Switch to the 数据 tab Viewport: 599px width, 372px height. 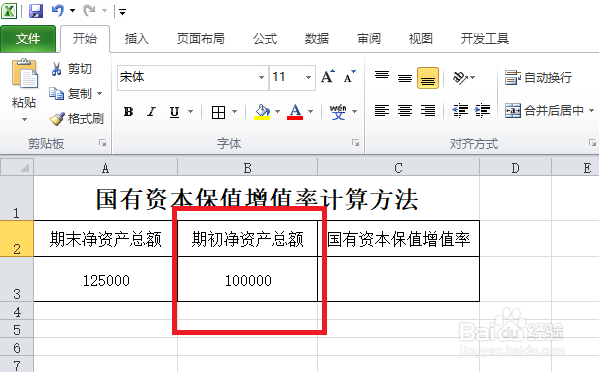pyautogui.click(x=317, y=39)
